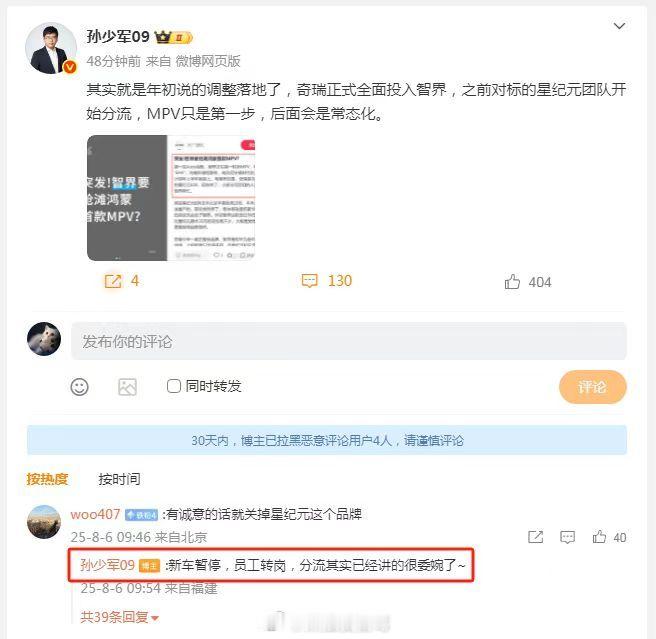
Task: Expand the post options chevron
Action: pyautogui.click(x=619, y=26)
